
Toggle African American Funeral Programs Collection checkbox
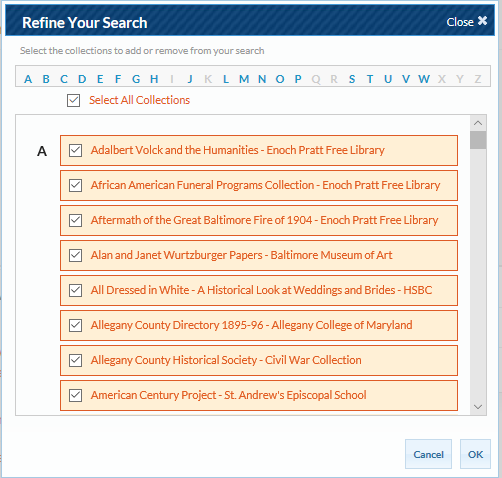(76, 185)
